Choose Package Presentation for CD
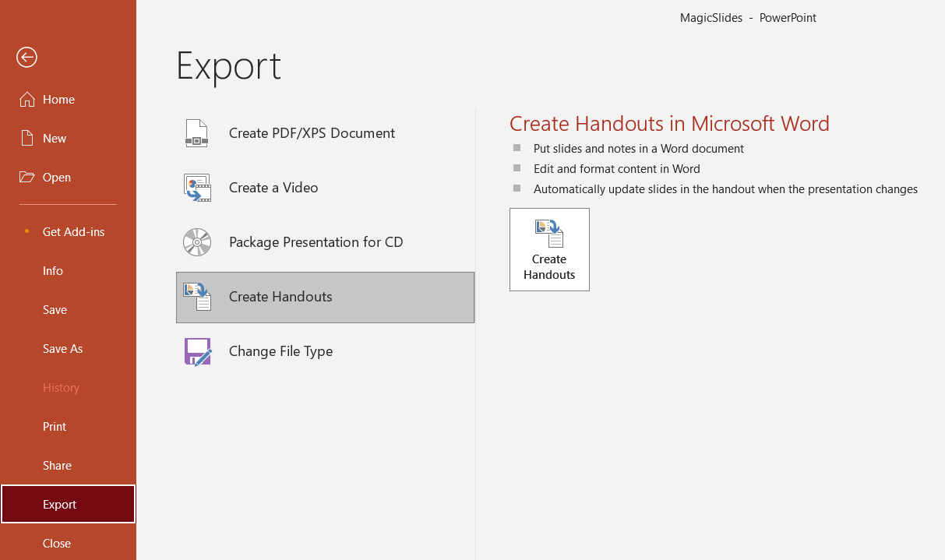 [316, 242]
